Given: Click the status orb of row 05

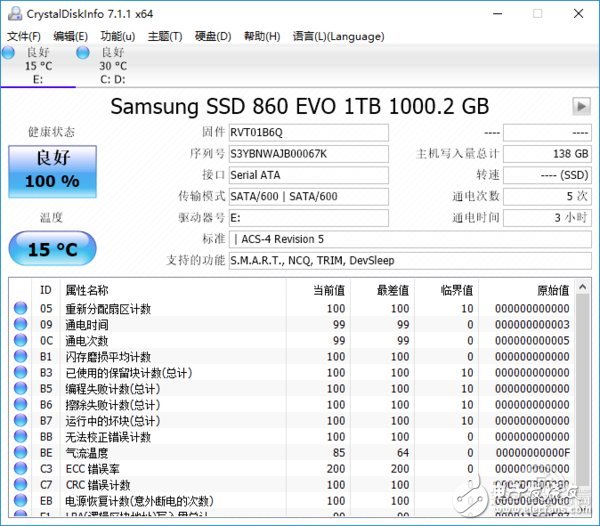Looking at the screenshot, I should pos(20,308).
